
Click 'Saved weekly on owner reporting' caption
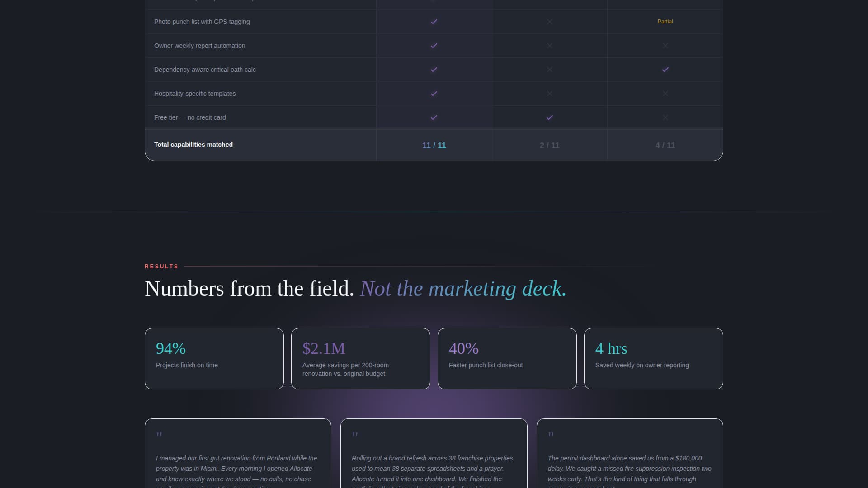(642, 365)
